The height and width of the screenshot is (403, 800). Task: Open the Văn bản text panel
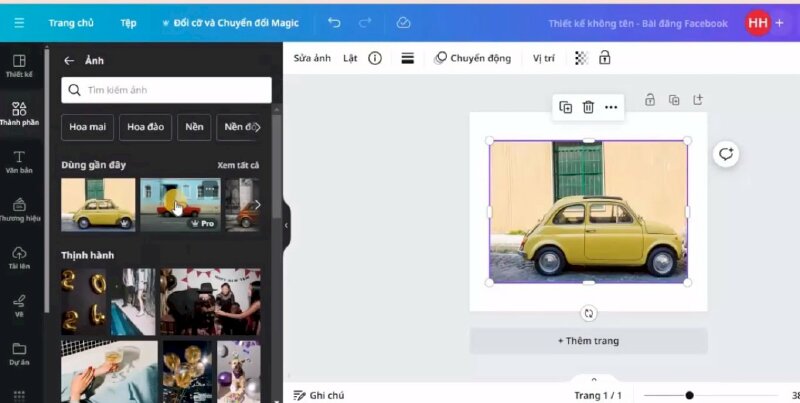point(19,162)
